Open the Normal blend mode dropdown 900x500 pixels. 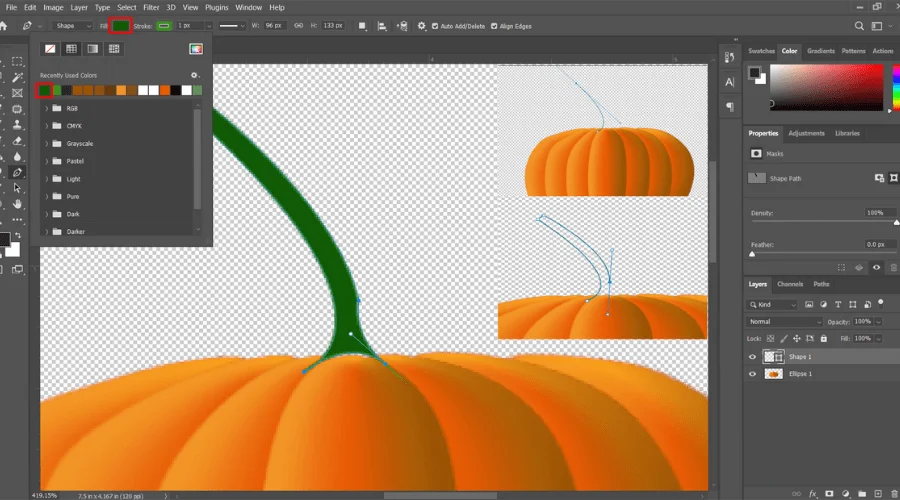(x=785, y=322)
